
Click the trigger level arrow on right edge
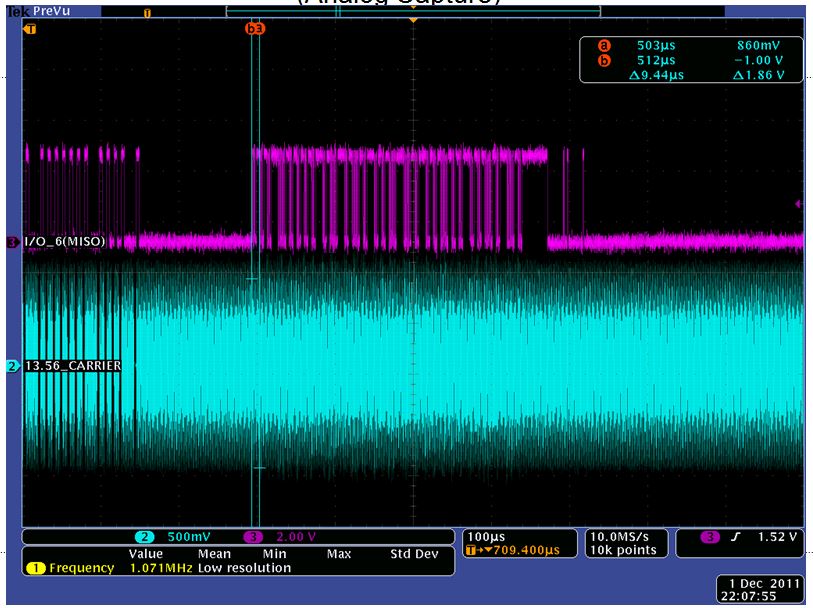(x=798, y=204)
